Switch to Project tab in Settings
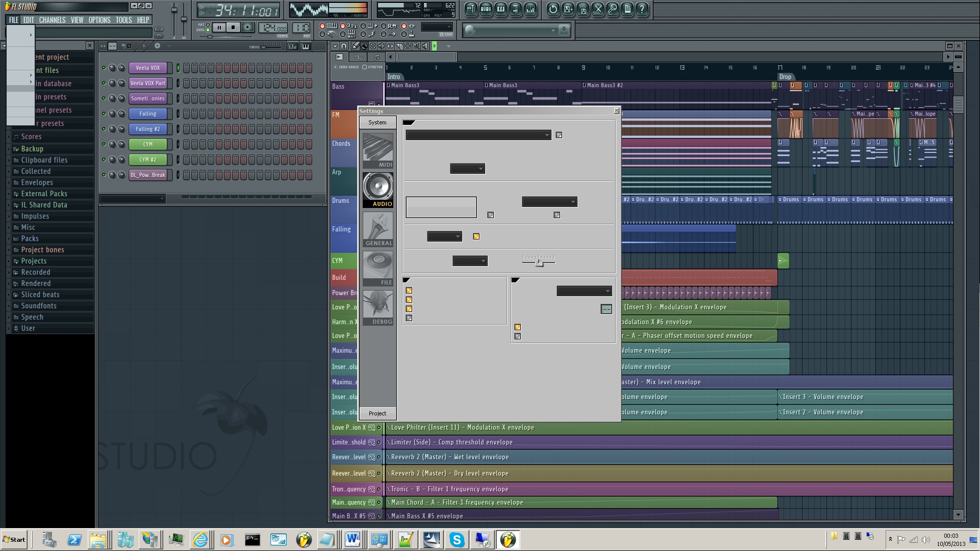Screen dimensions: 980x551 (x=378, y=413)
